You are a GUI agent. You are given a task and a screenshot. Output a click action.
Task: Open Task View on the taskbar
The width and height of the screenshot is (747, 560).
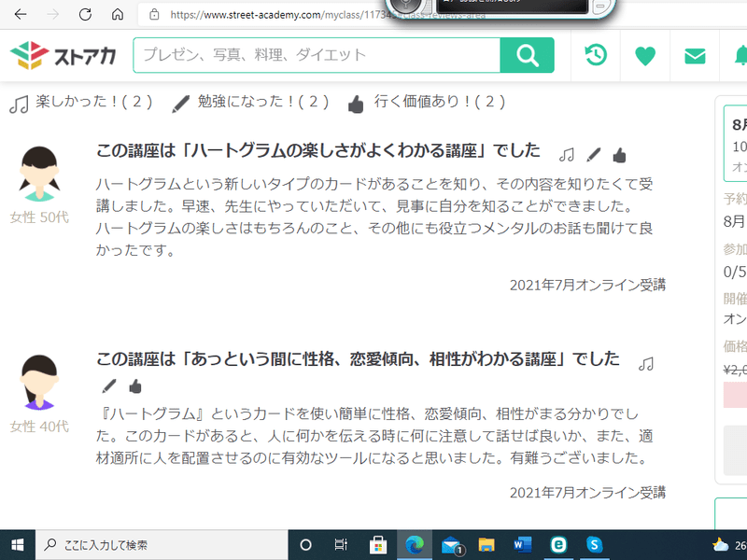click(x=341, y=545)
